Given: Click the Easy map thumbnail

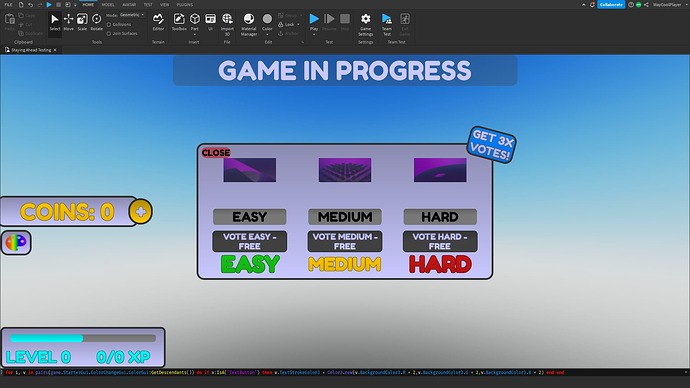Looking at the screenshot, I should [x=250, y=170].
